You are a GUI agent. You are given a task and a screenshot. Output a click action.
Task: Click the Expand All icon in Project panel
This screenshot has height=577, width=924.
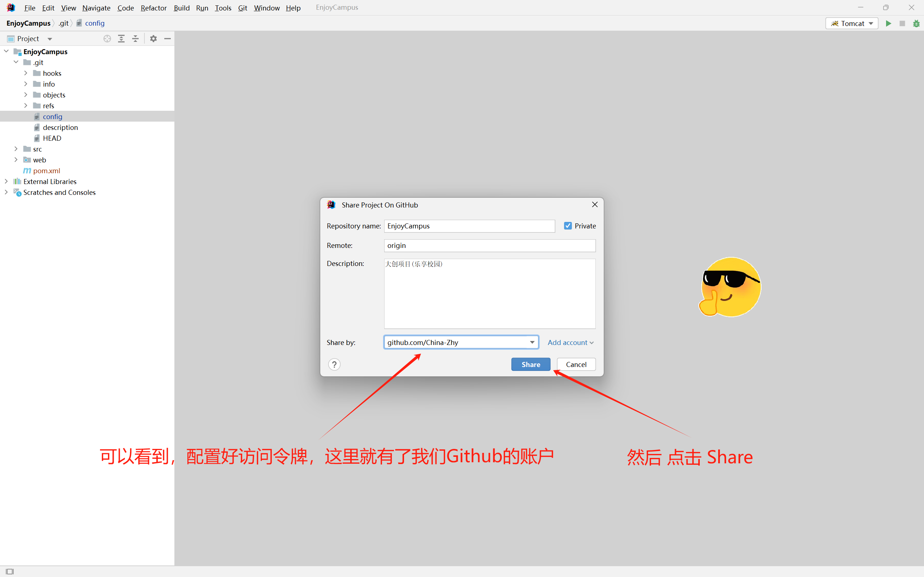coord(121,39)
